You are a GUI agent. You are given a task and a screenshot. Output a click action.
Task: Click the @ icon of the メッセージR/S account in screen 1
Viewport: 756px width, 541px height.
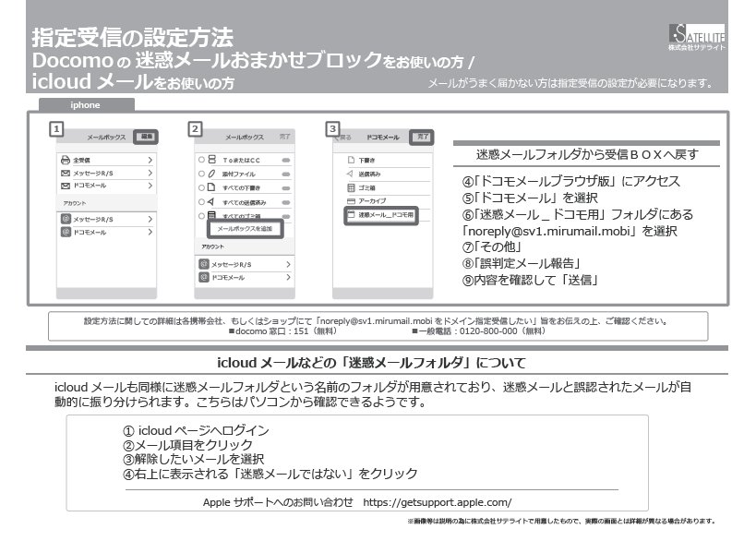[66, 219]
